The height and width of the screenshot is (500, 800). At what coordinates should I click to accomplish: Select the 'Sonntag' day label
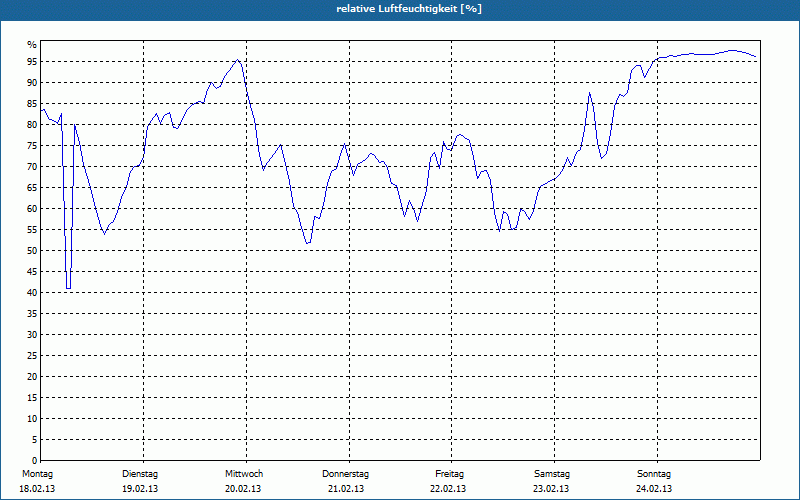pos(654,474)
